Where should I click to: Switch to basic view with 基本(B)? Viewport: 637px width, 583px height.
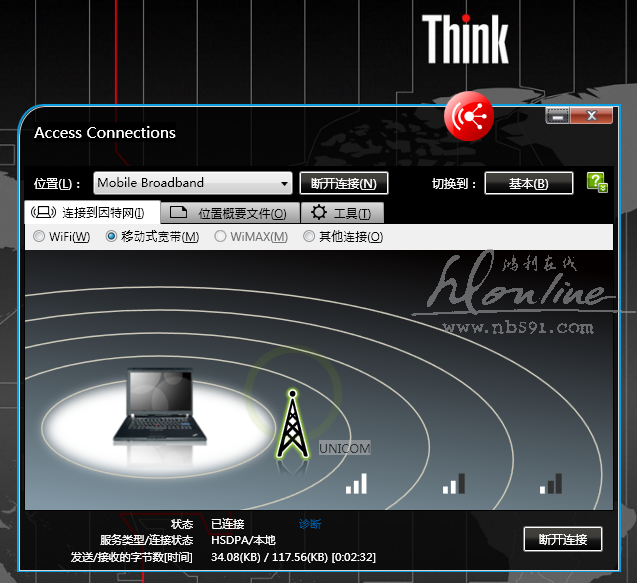click(528, 184)
